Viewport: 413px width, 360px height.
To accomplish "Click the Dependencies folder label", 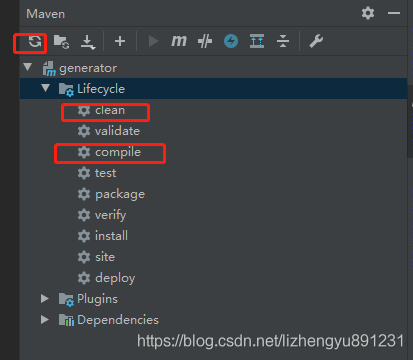I will [x=118, y=320].
